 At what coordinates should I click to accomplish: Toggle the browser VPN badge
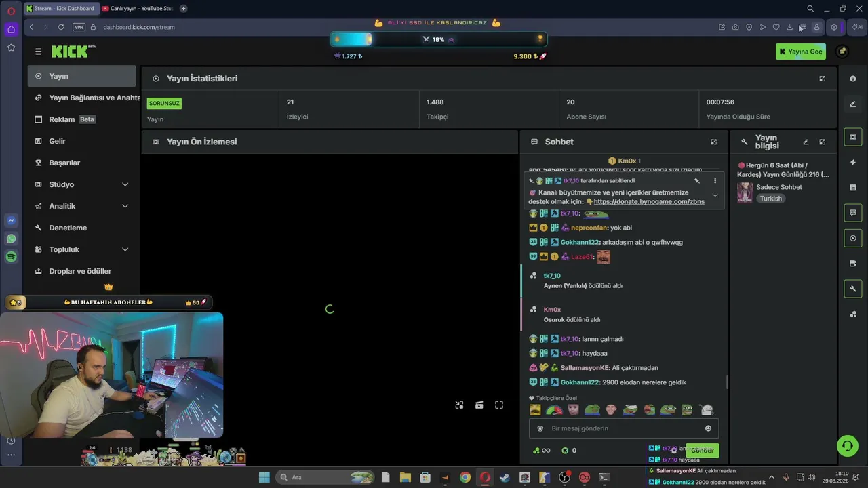(79, 27)
